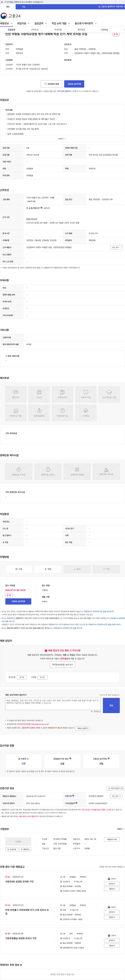This screenshot has height=980, width=125.
Task: Click 요약보기 for 가온온빛봄날 요양원 posting
Action: (x=112, y=940)
